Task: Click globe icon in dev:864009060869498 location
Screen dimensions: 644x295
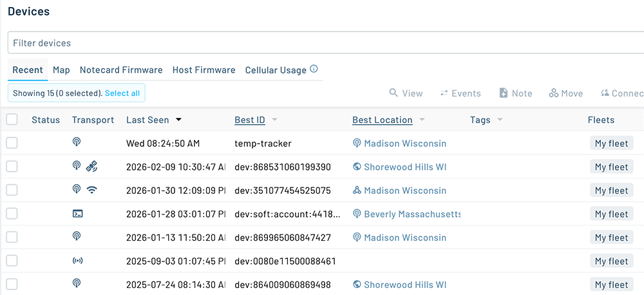Action: [x=357, y=284]
